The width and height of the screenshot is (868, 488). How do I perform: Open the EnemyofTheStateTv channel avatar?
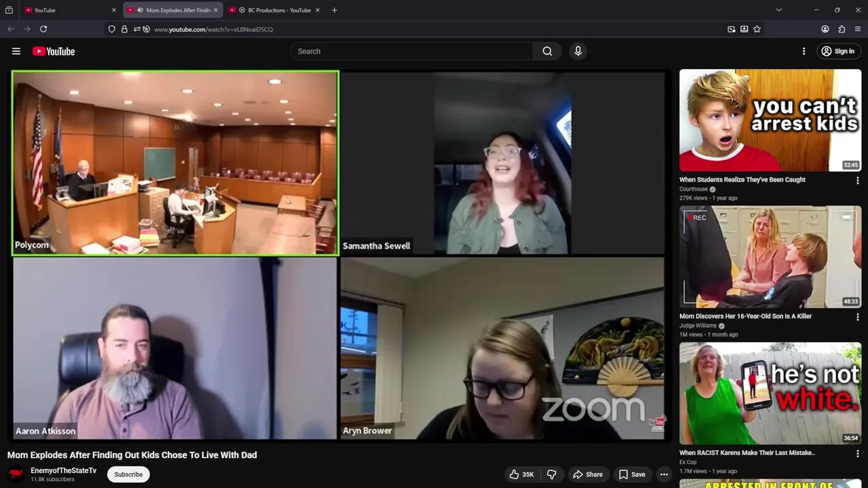coord(16,474)
